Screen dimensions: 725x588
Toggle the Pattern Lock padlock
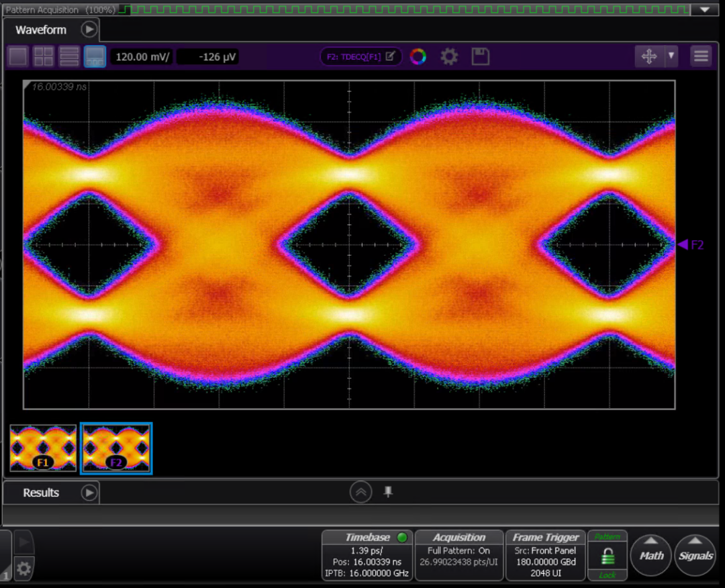point(607,556)
